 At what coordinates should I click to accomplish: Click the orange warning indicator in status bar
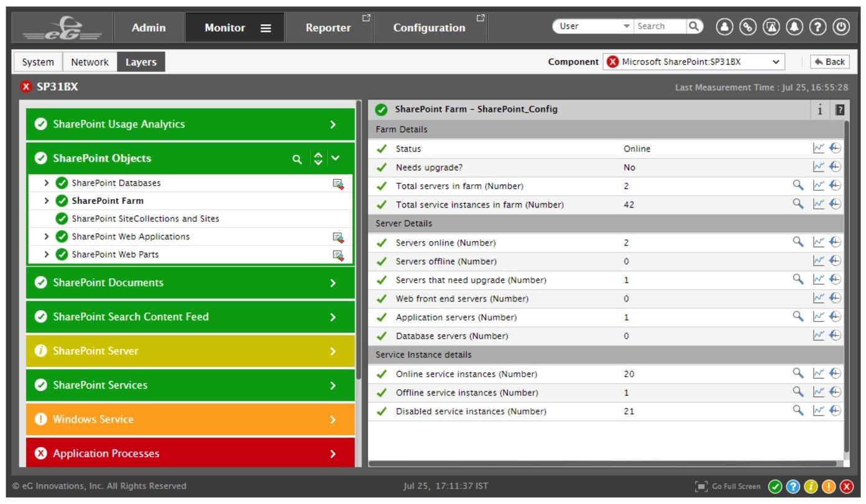[x=827, y=486]
